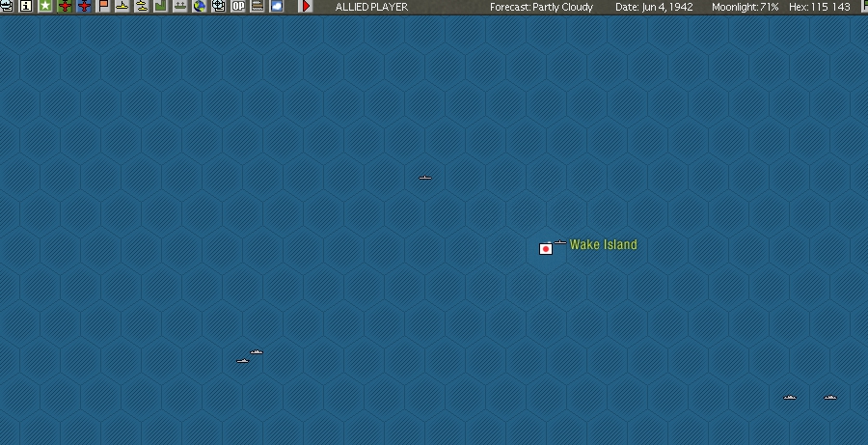Open the weather cloud icon
The width and height of the screenshot is (868, 445).
tap(276, 6)
